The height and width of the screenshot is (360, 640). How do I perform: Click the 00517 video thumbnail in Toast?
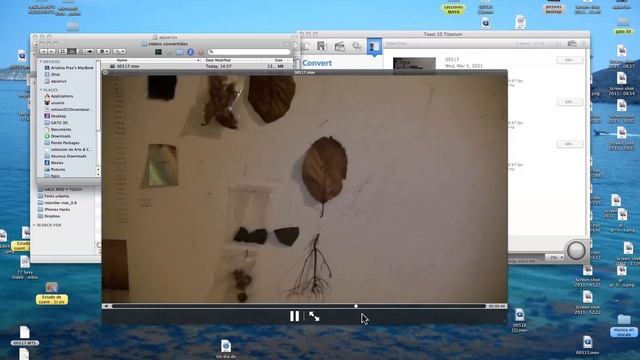click(x=414, y=65)
